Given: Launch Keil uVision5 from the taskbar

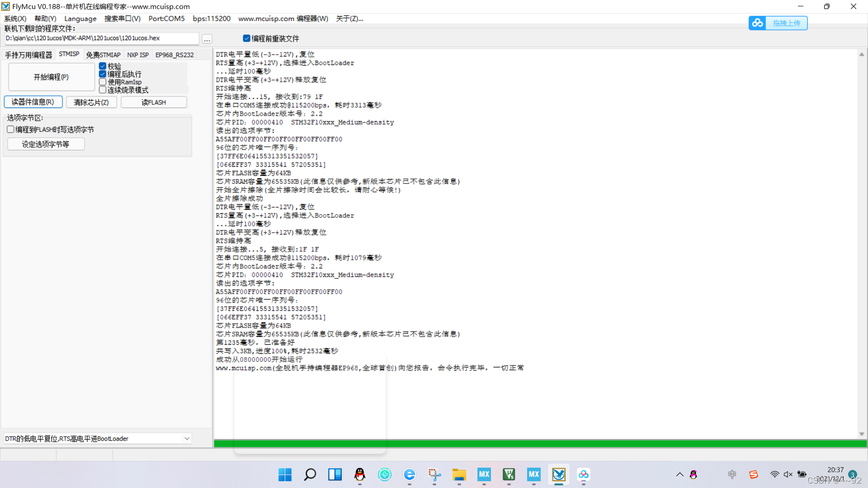Looking at the screenshot, I should (509, 475).
